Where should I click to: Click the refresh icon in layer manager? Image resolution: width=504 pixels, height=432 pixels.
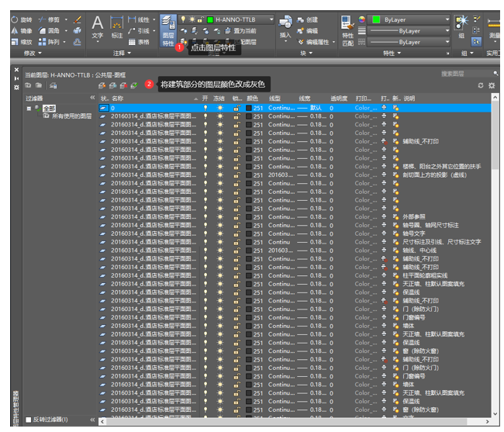[x=481, y=85]
